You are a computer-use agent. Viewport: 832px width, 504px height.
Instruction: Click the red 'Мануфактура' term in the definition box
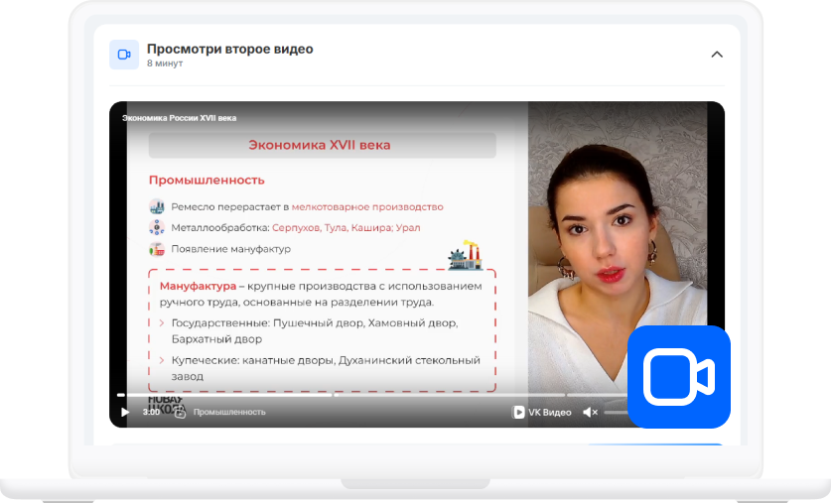(x=198, y=286)
